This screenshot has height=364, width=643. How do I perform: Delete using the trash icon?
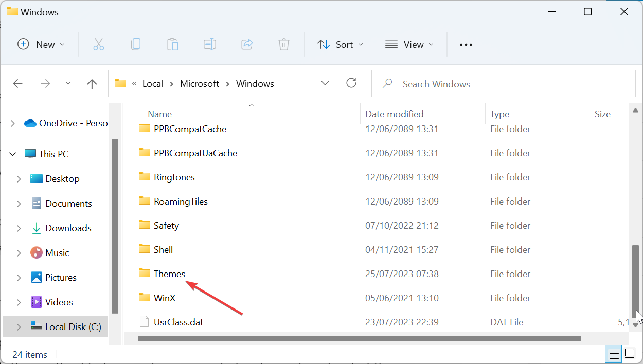click(x=284, y=44)
